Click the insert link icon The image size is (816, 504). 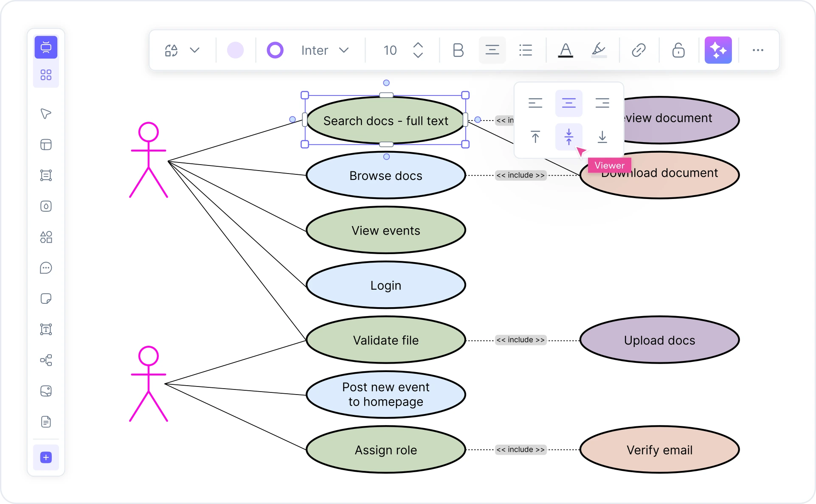pos(639,50)
